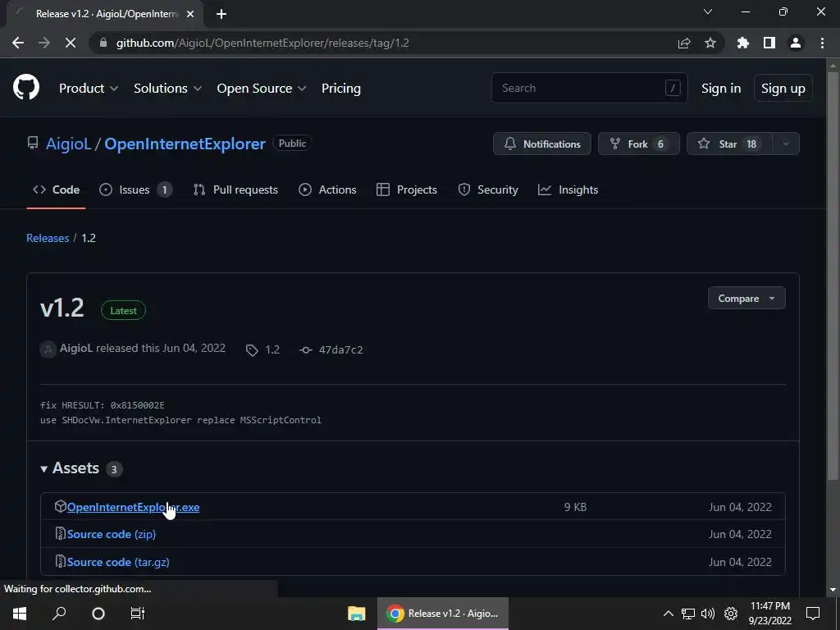Star the repository
Viewport: 840px width, 630px height.
729,144
